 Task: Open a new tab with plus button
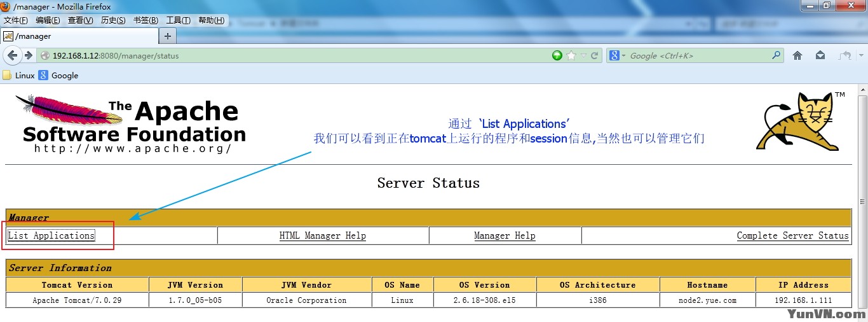[x=168, y=36]
